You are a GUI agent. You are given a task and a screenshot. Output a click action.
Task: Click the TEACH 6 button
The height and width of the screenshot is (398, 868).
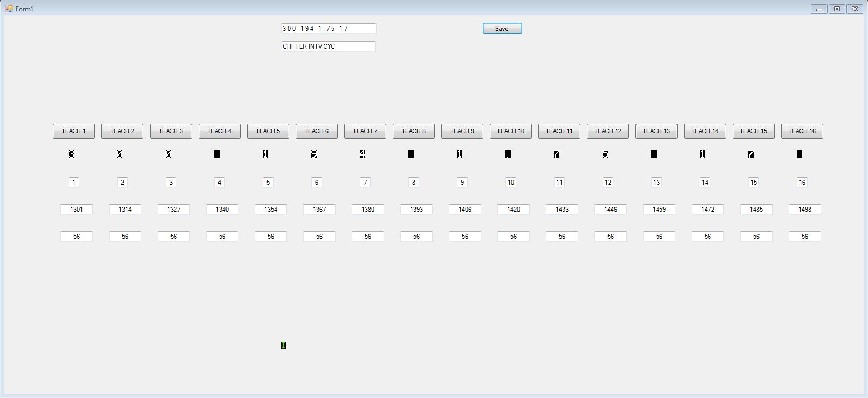click(317, 131)
